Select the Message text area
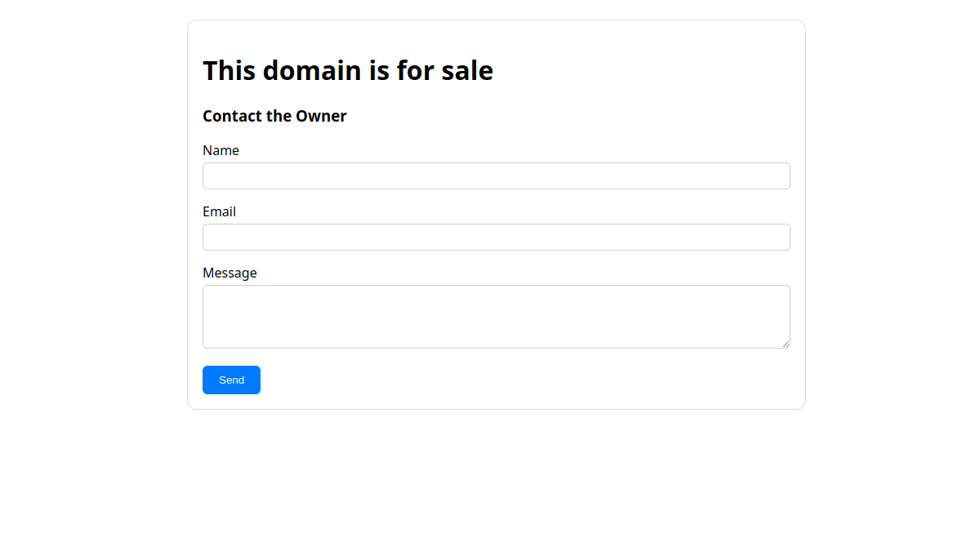The height and width of the screenshot is (551, 980). pos(497,317)
